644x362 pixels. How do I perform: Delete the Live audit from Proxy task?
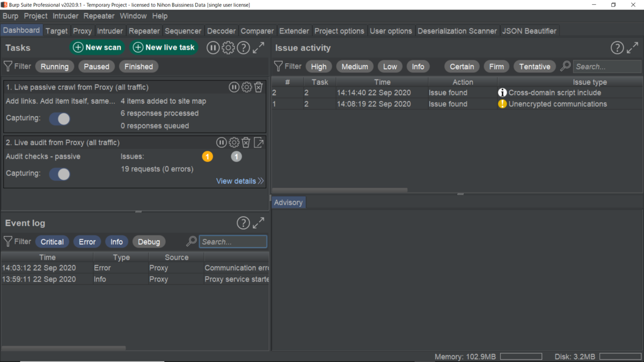pyautogui.click(x=246, y=142)
